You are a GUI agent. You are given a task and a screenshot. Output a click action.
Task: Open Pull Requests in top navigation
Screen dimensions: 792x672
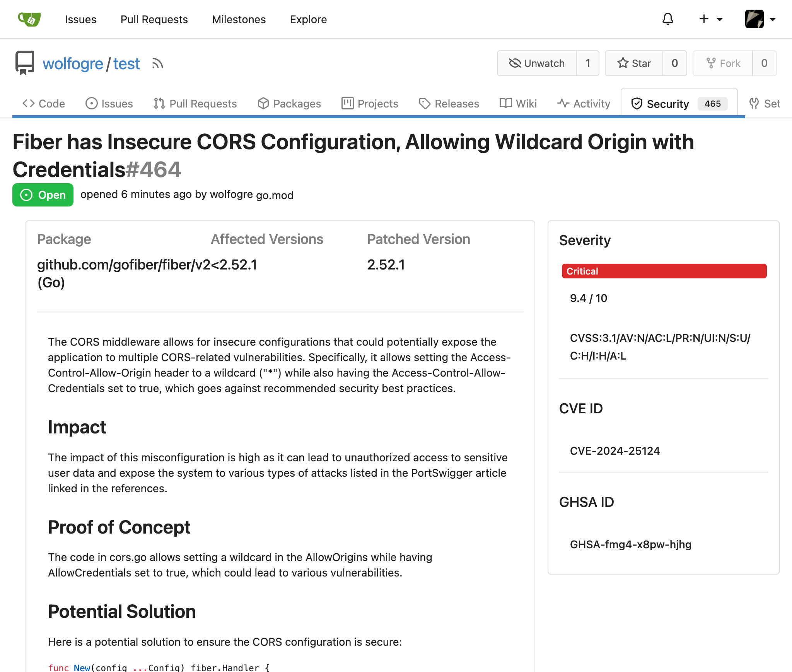(x=154, y=19)
